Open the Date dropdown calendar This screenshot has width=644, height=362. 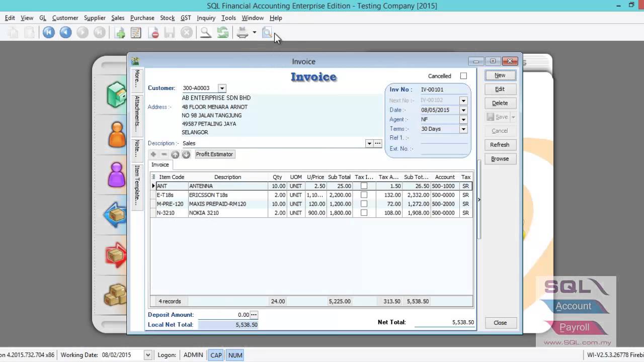tap(463, 110)
